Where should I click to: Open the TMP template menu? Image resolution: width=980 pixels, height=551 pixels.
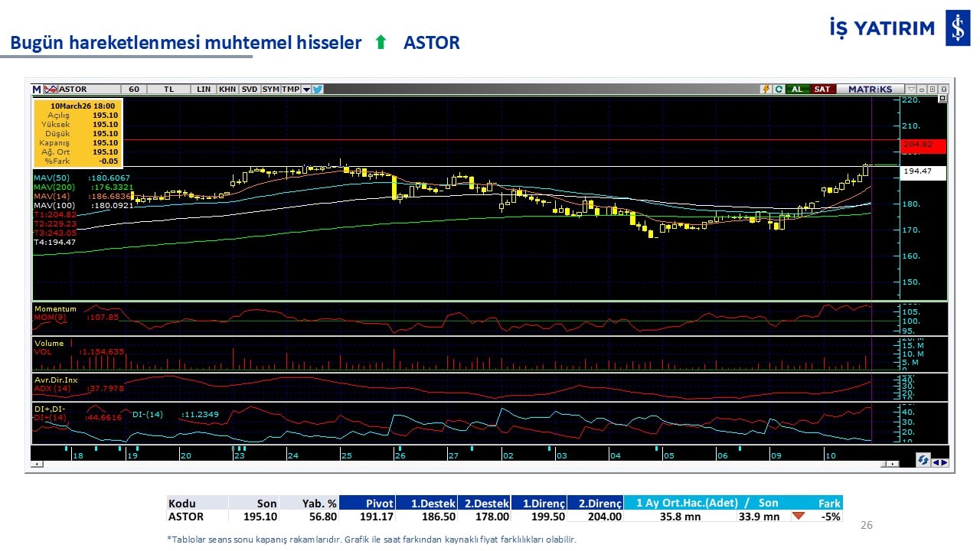pyautogui.click(x=290, y=90)
